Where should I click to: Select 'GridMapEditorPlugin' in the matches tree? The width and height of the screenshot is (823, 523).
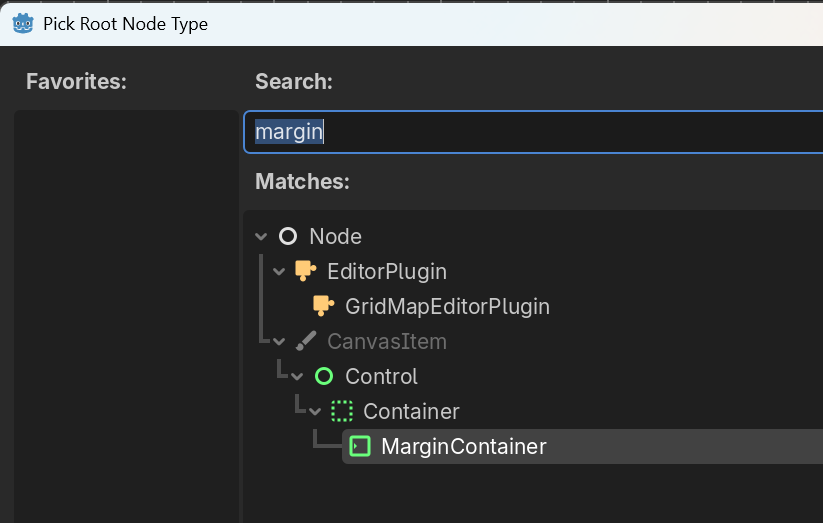(x=447, y=307)
